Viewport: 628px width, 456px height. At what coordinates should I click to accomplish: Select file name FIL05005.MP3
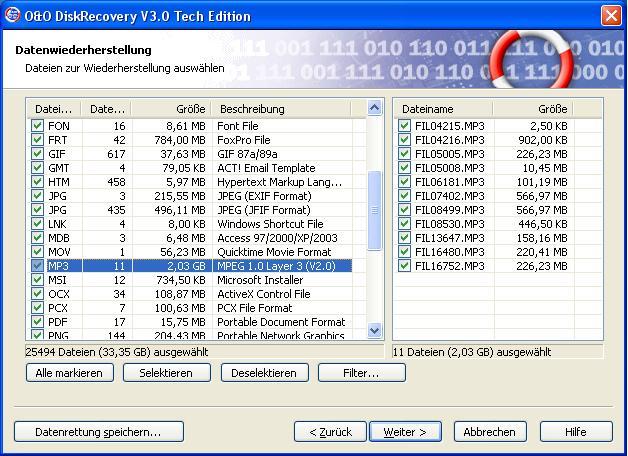click(449, 154)
